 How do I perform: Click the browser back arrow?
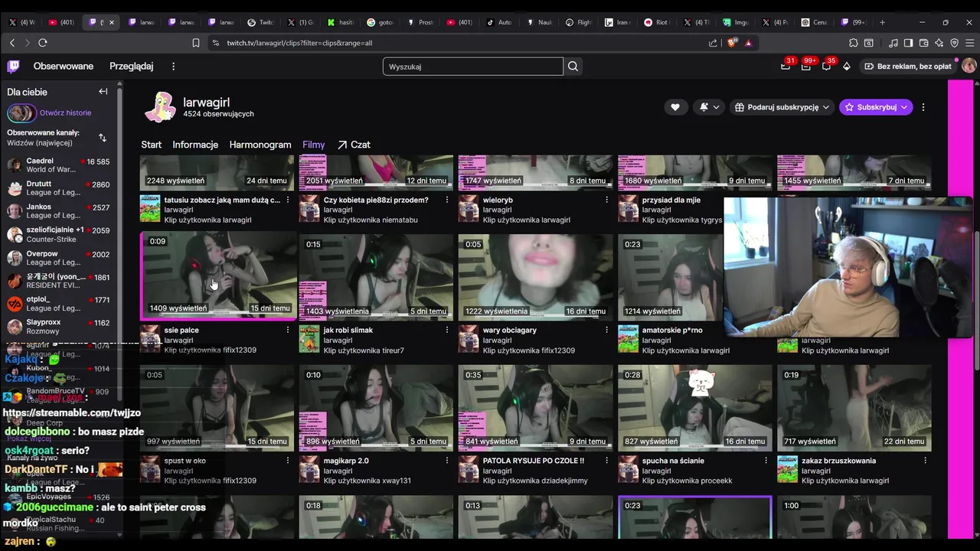(x=12, y=43)
